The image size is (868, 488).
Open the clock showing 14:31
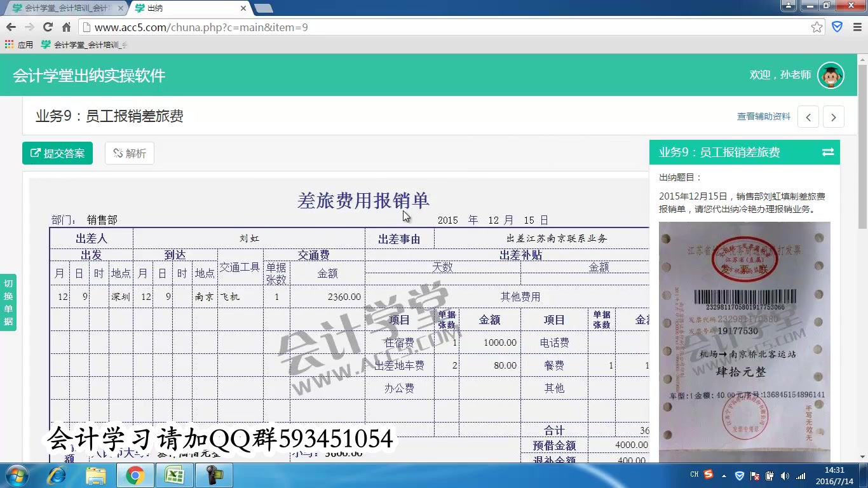[834, 475]
